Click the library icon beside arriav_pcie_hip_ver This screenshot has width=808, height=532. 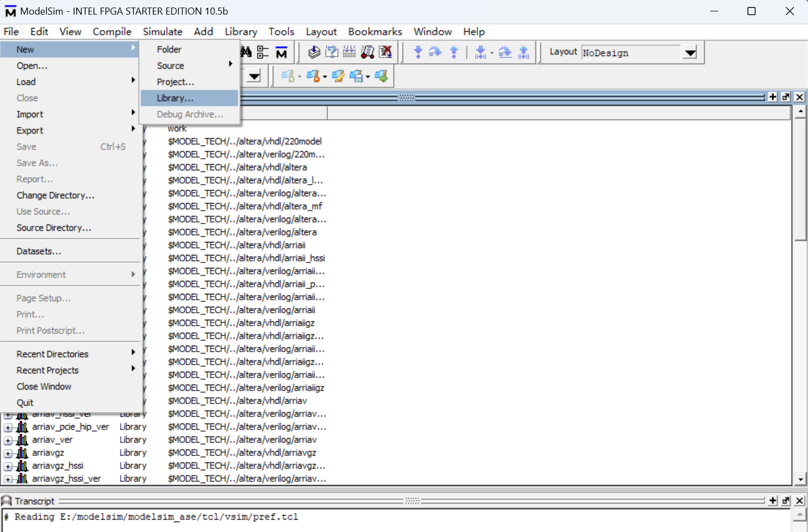point(22,427)
